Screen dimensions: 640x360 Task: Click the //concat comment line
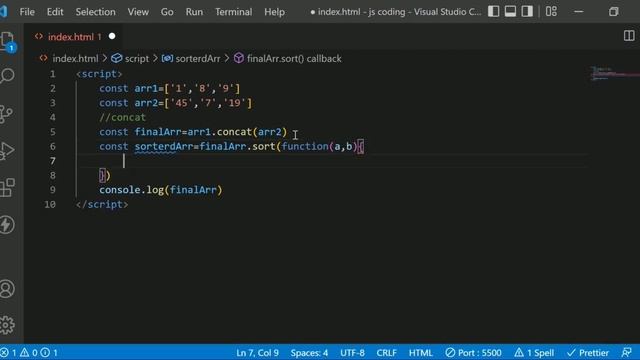(122, 118)
